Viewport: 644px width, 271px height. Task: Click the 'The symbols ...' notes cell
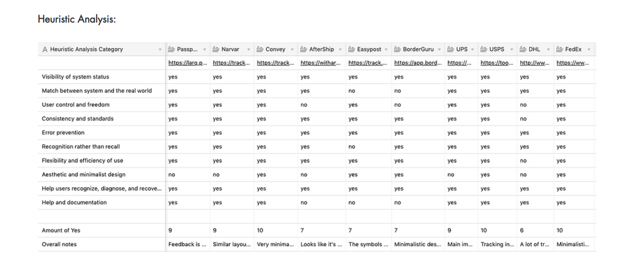pos(367,244)
